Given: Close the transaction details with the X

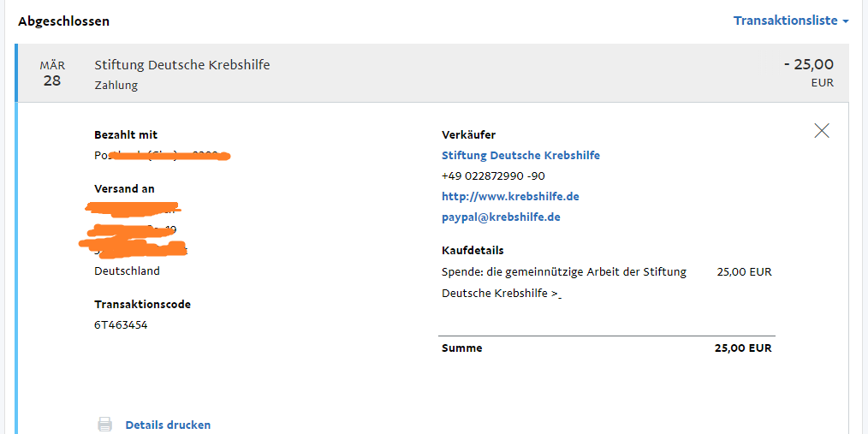Looking at the screenshot, I should click(822, 131).
